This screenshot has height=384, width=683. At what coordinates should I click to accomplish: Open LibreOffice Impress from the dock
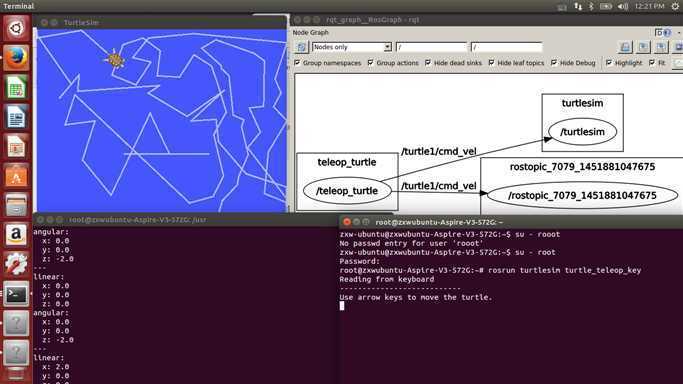tap(16, 146)
